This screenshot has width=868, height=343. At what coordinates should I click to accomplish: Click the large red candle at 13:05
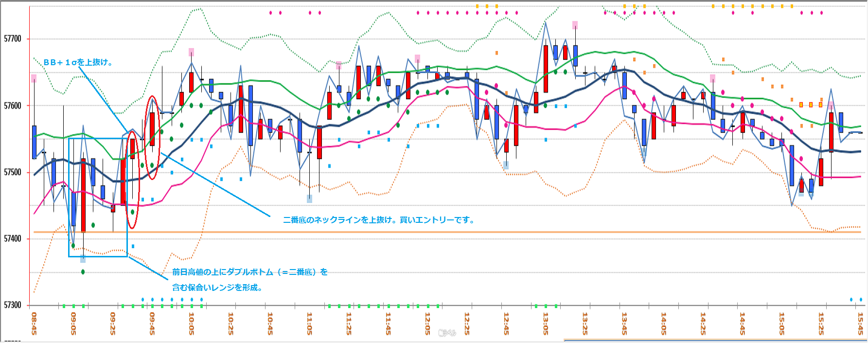point(546,69)
